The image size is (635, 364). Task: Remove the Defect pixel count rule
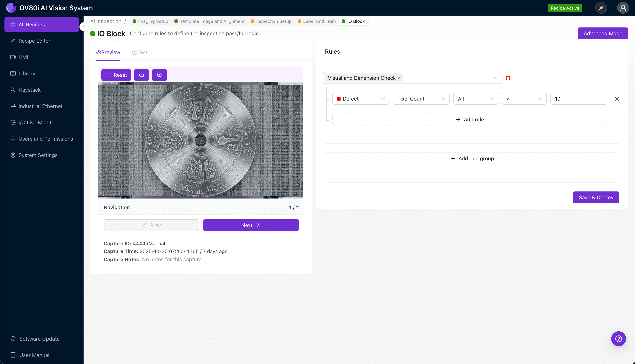tap(617, 99)
